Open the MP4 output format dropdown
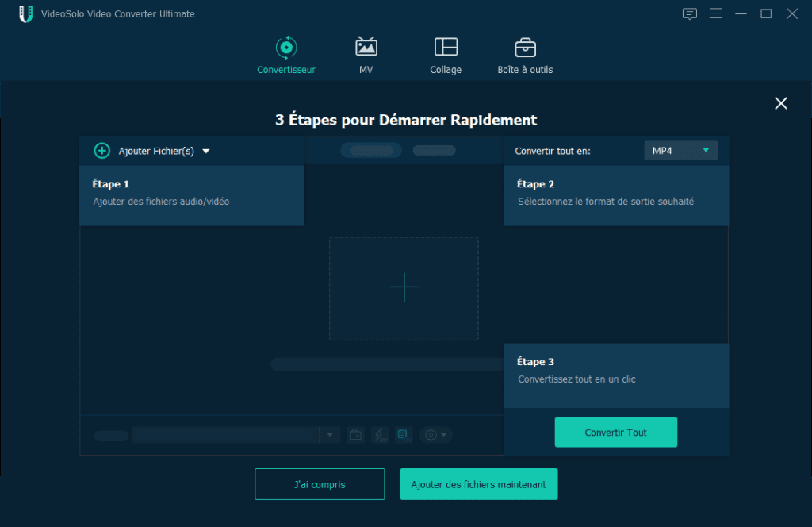This screenshot has width=812, height=527. point(680,150)
